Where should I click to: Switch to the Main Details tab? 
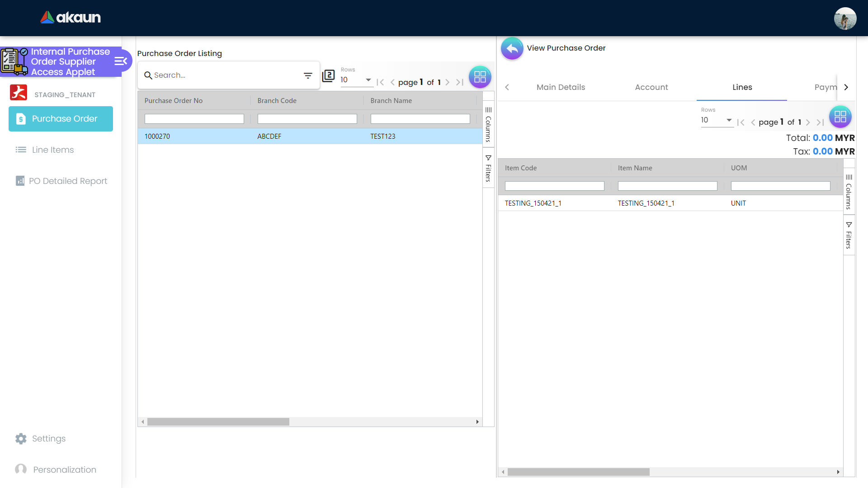point(561,87)
